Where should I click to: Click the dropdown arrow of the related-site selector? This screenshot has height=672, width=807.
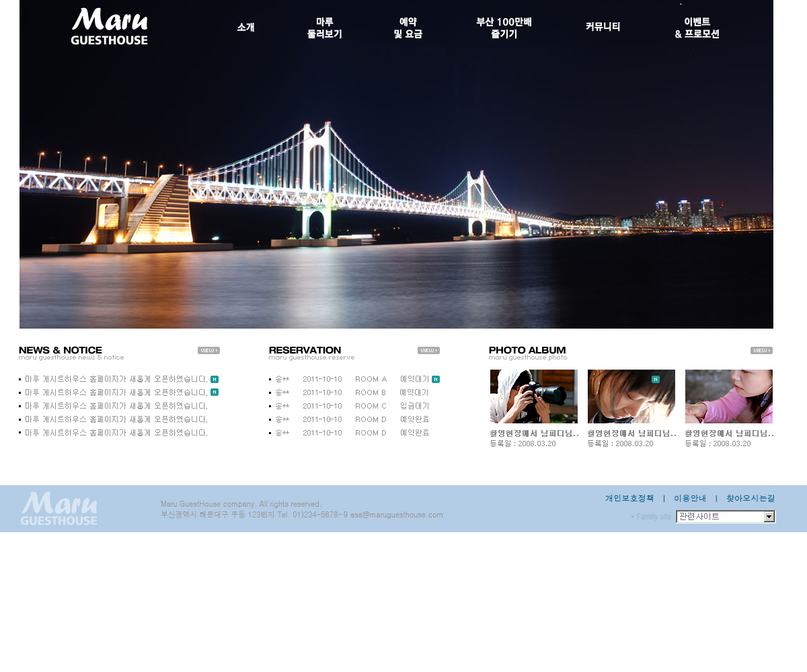coord(767,517)
